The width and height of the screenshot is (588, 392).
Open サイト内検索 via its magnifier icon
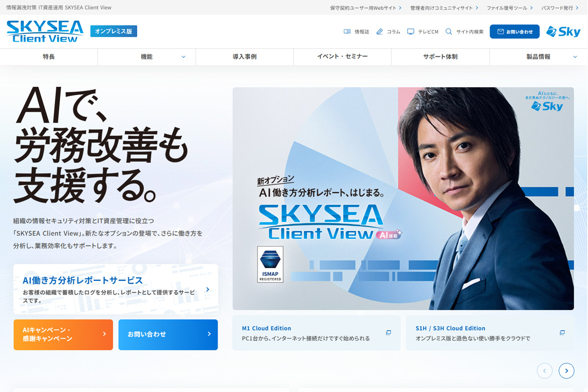(449, 31)
